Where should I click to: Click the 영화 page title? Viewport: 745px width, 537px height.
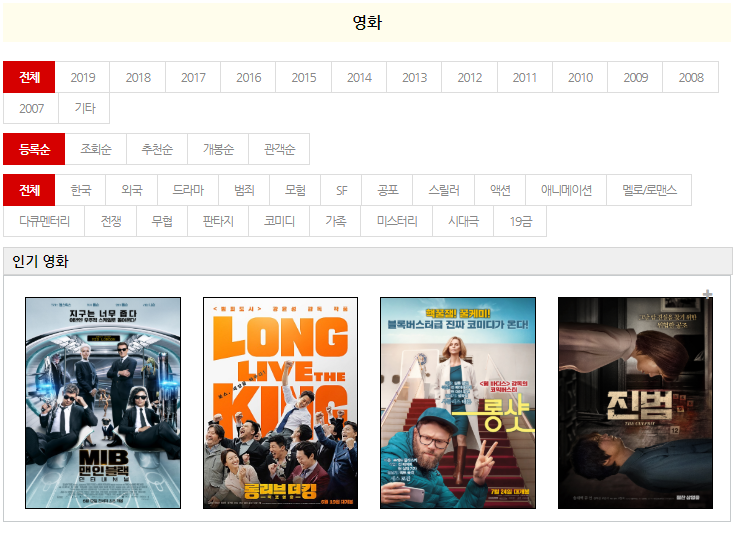pyautogui.click(x=367, y=22)
